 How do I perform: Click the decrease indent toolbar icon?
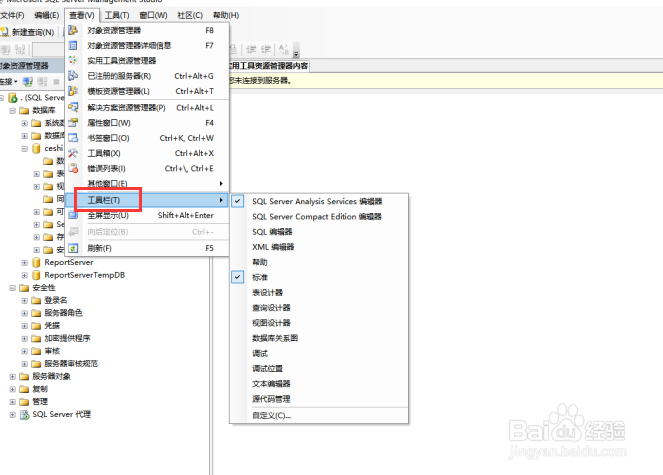(x=251, y=49)
